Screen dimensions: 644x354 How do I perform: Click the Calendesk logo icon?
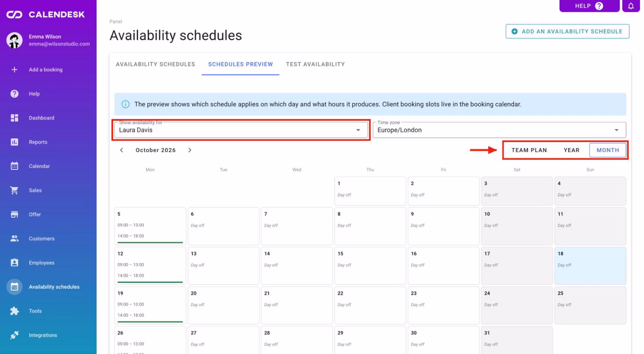click(14, 15)
